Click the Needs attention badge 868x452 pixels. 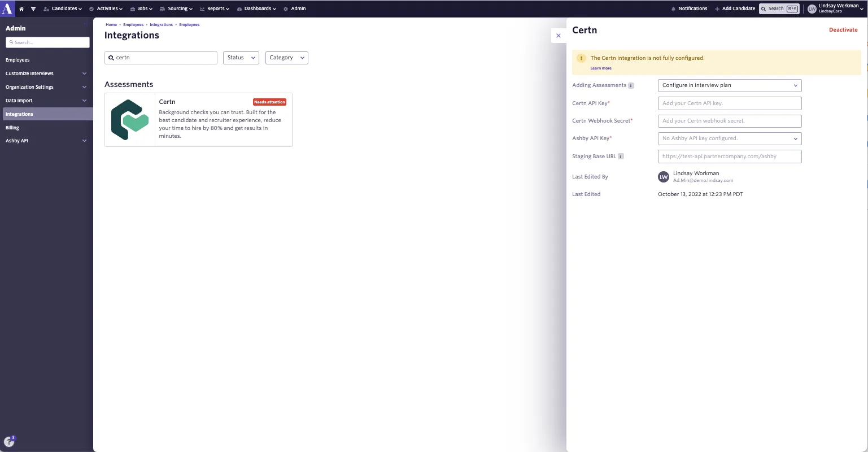269,102
